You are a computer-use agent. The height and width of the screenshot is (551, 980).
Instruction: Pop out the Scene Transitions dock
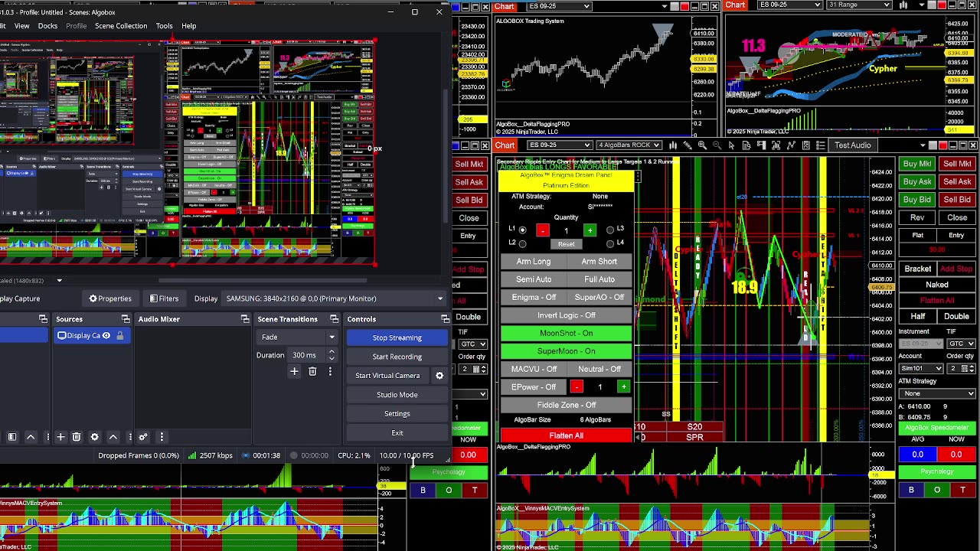pos(334,319)
